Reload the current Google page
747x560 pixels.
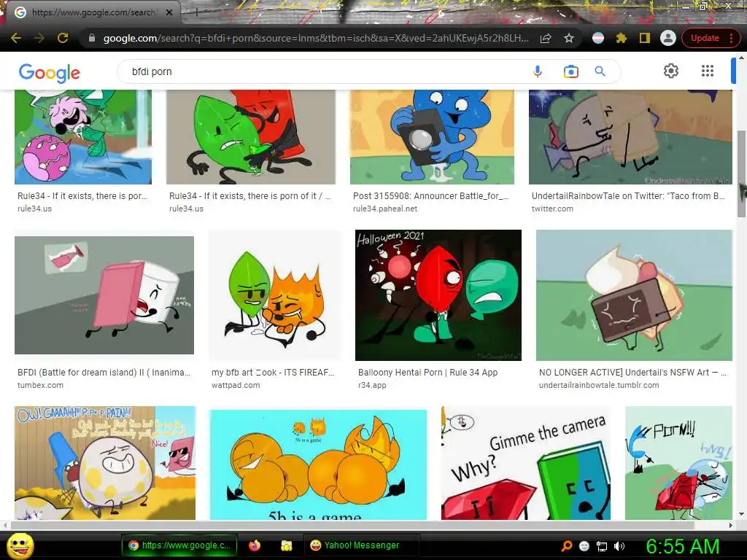[63, 38]
